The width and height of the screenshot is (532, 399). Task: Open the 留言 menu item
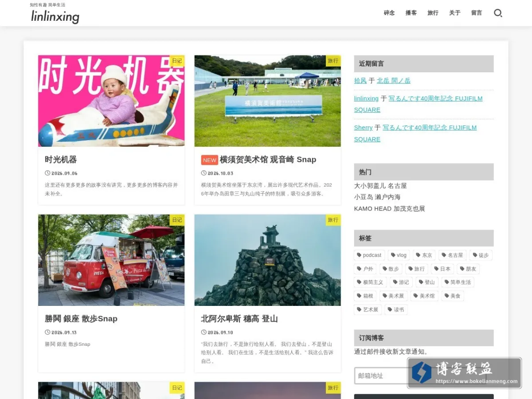pyautogui.click(x=477, y=13)
